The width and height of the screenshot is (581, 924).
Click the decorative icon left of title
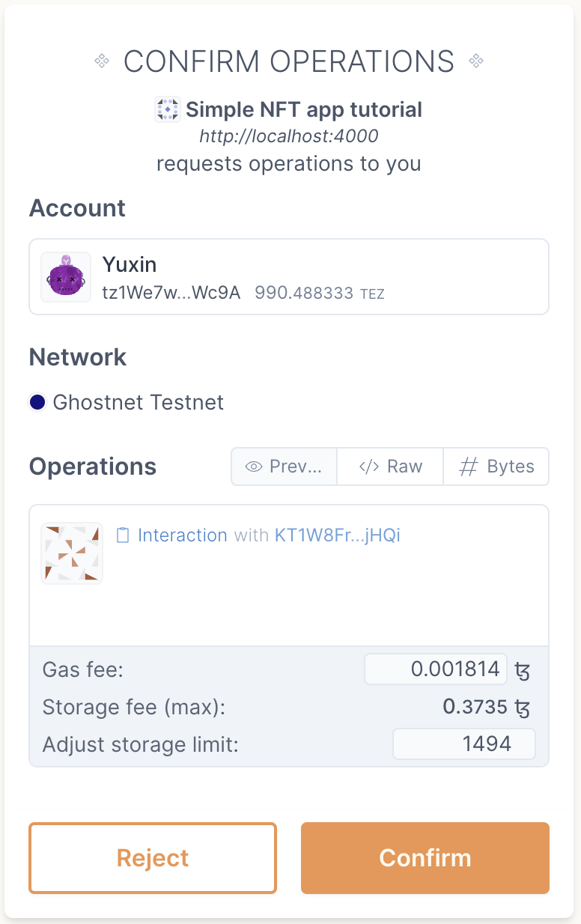tap(103, 61)
